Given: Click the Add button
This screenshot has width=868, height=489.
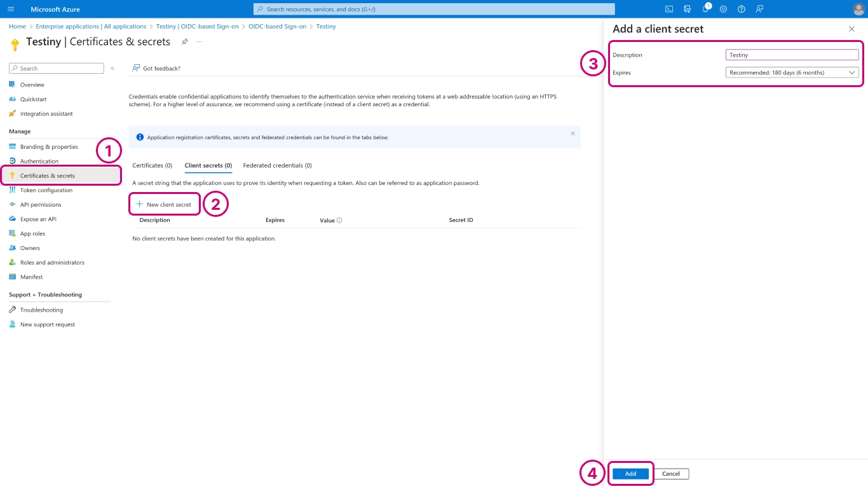Looking at the screenshot, I should [x=630, y=474].
